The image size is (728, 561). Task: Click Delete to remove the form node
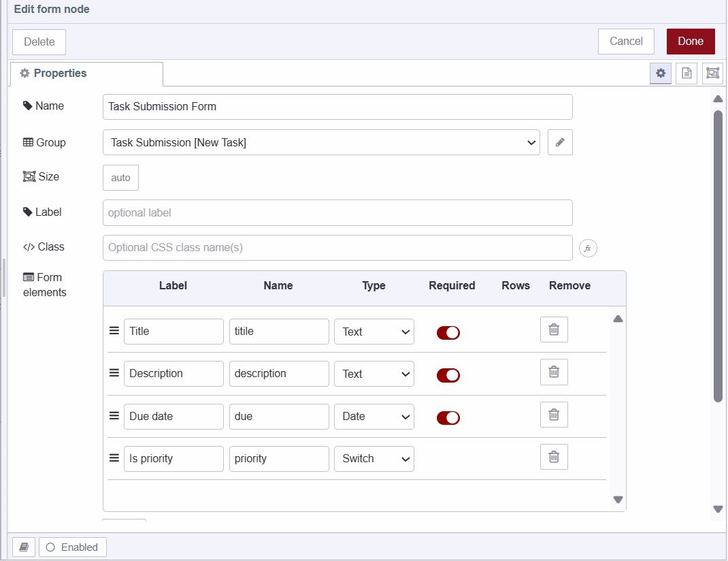click(x=38, y=42)
